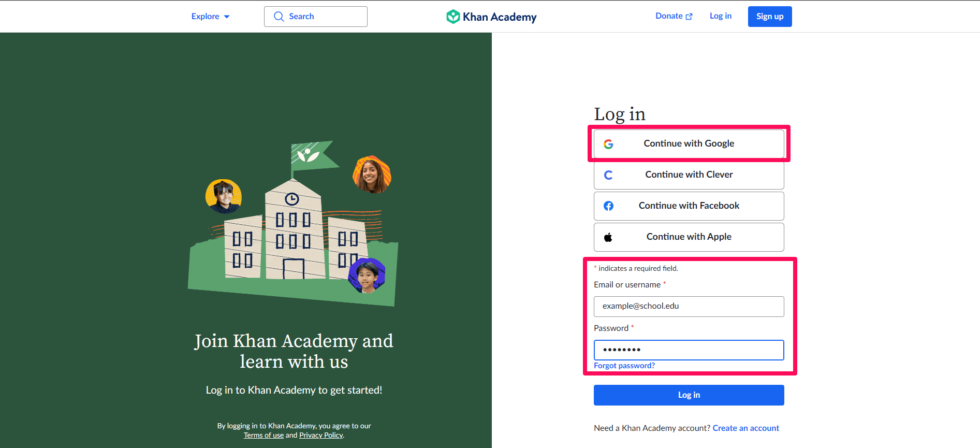This screenshot has width=980, height=448.
Task: Click the student portrait on yellow circle
Action: coord(224,196)
